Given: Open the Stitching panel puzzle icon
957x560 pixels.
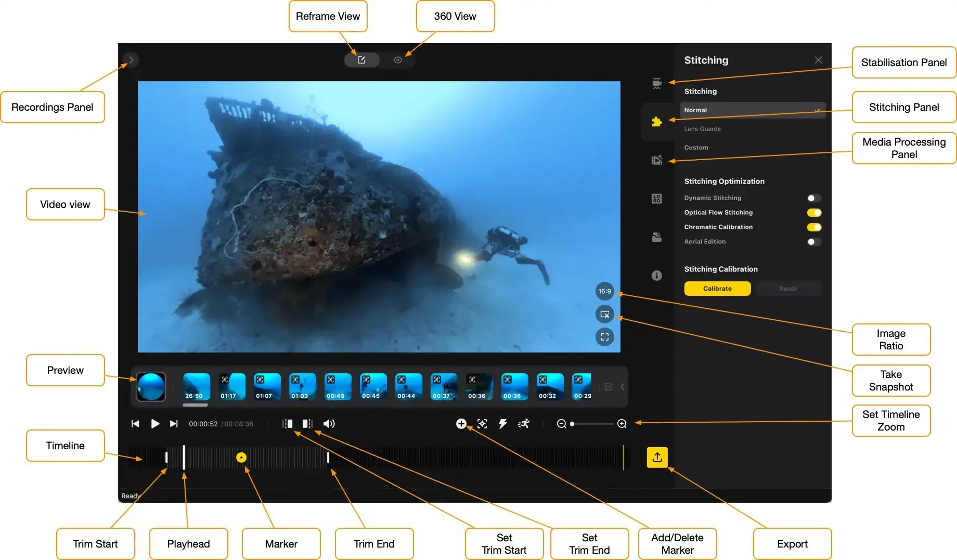Looking at the screenshot, I should (x=657, y=122).
